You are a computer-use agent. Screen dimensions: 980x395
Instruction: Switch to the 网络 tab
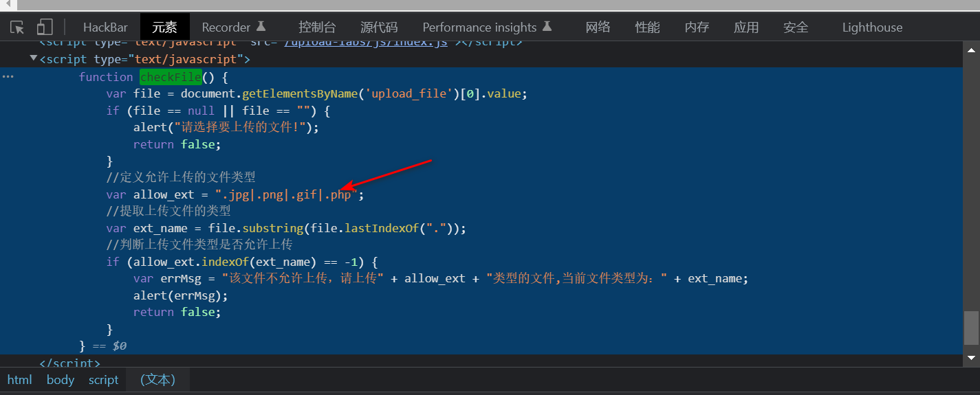598,27
